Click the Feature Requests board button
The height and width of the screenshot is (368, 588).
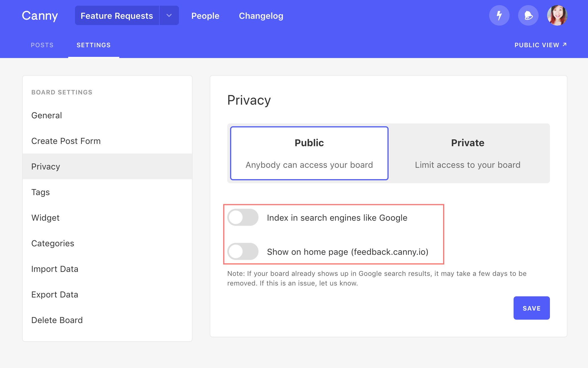[117, 16]
